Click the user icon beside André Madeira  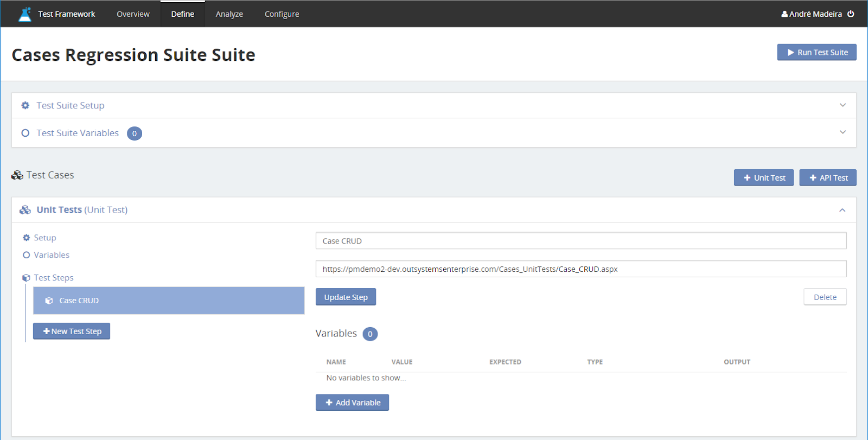784,14
